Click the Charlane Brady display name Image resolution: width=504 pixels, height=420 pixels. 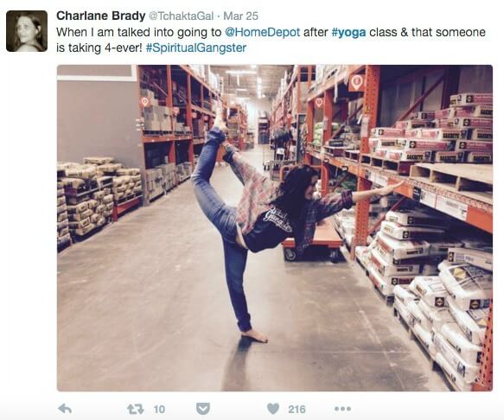[100, 16]
